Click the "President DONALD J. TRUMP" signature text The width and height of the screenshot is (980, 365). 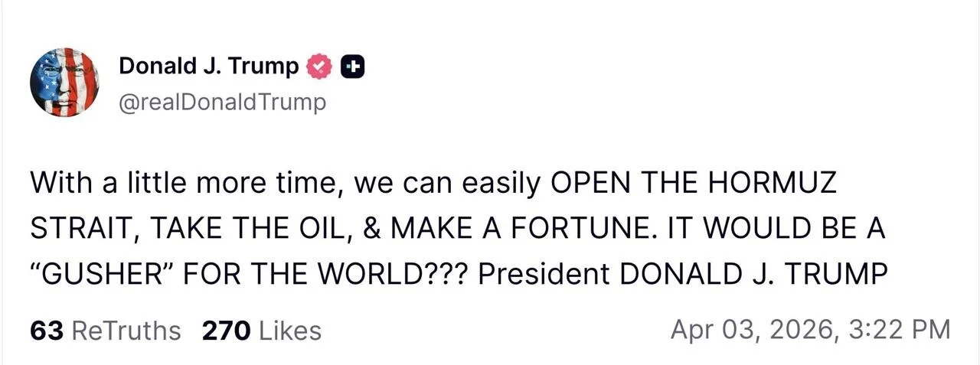click(x=682, y=273)
